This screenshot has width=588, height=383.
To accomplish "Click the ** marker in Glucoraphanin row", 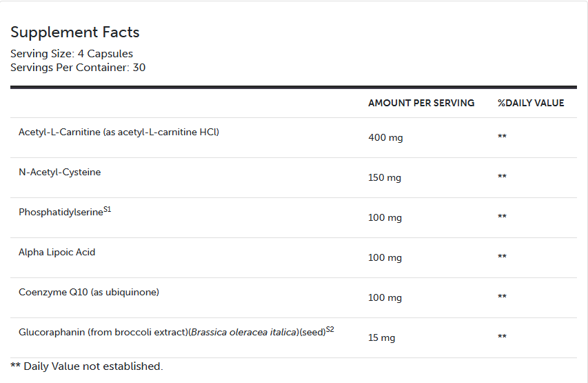I will (502, 337).
